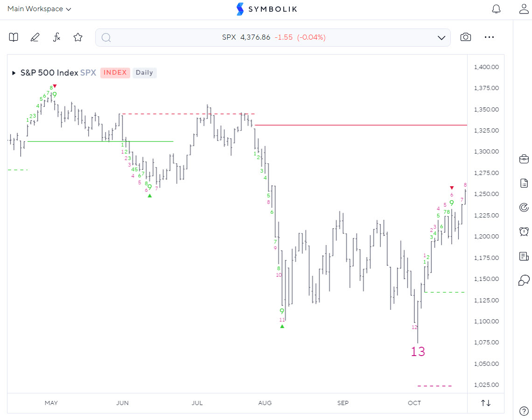
Task: Open user account profile icon
Action: click(x=524, y=9)
